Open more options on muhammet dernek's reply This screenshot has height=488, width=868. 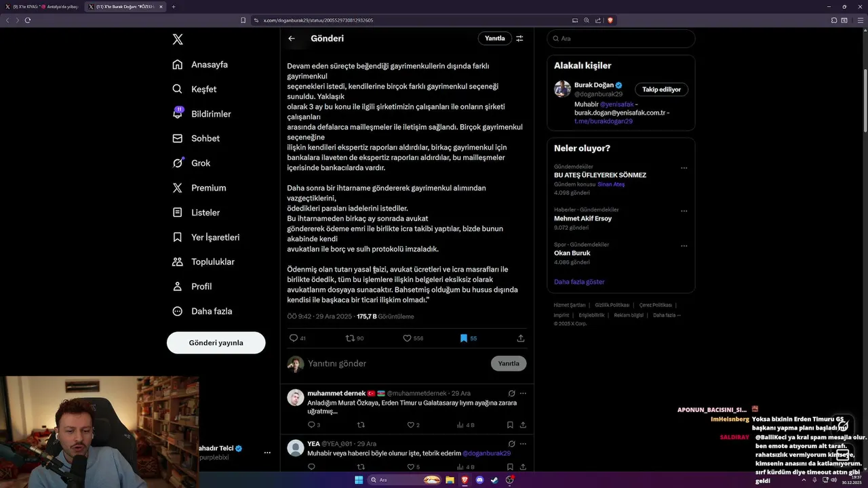click(523, 393)
